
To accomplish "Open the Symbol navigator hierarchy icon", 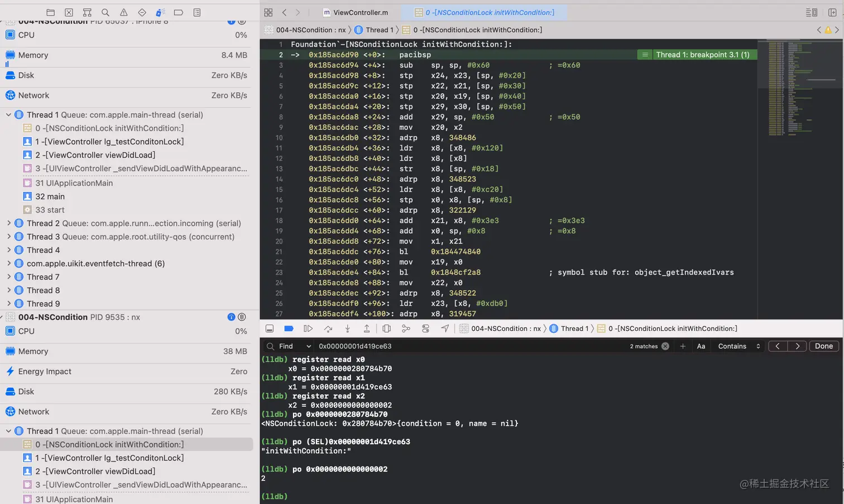I will [87, 12].
